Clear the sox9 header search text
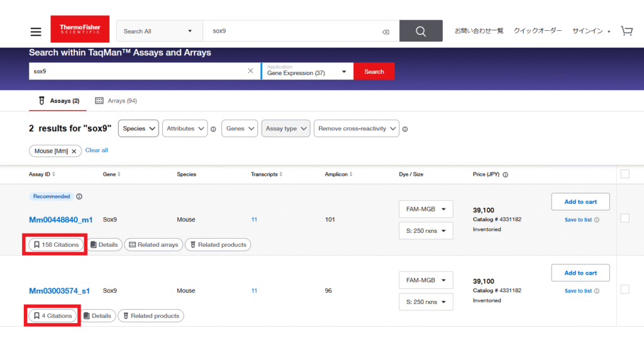The image size is (644, 340). click(x=386, y=32)
